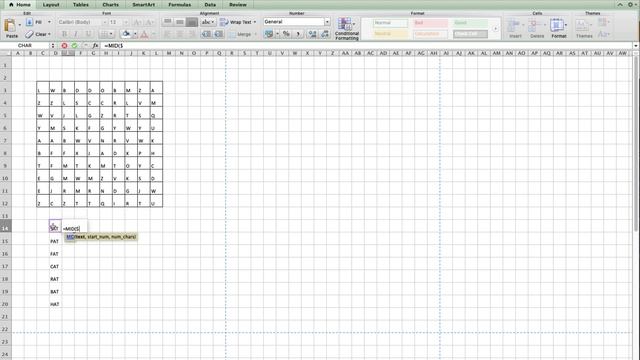Screen dimensions: 640x360
Task: Open the abc text orientation dropdown
Action: (x=208, y=22)
